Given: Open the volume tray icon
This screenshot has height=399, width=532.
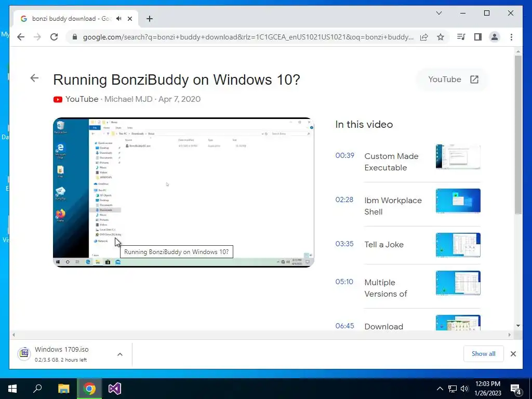Looking at the screenshot, I should [464, 389].
